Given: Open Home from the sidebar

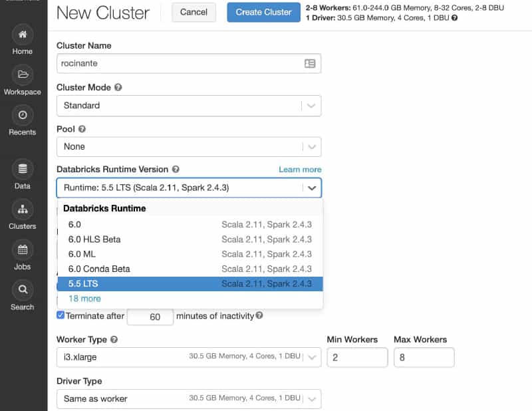Looking at the screenshot, I should 23,34.
